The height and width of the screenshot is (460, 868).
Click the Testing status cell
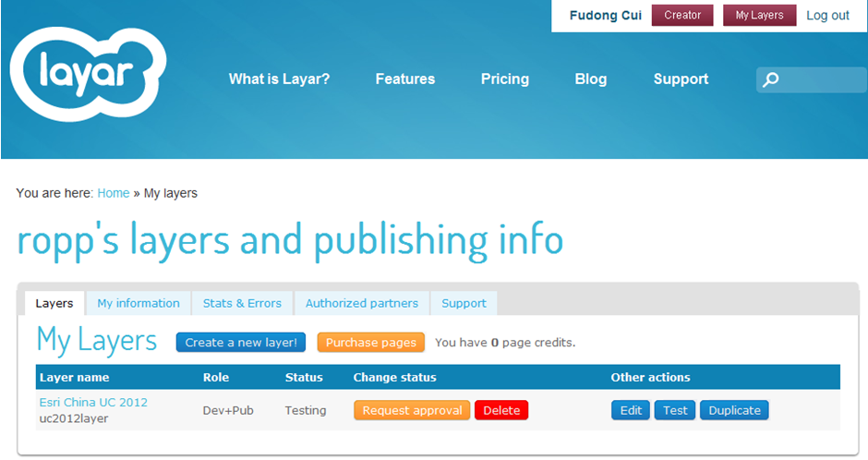coord(306,411)
